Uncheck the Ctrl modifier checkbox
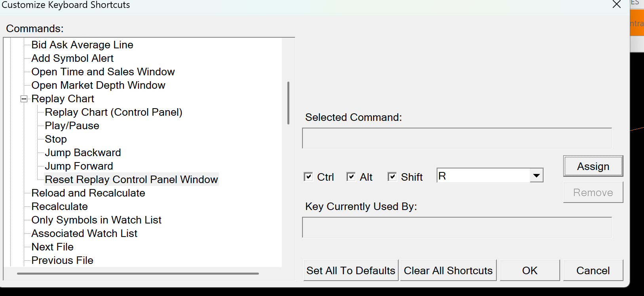Screen dimensions: 644x296 pos(308,177)
